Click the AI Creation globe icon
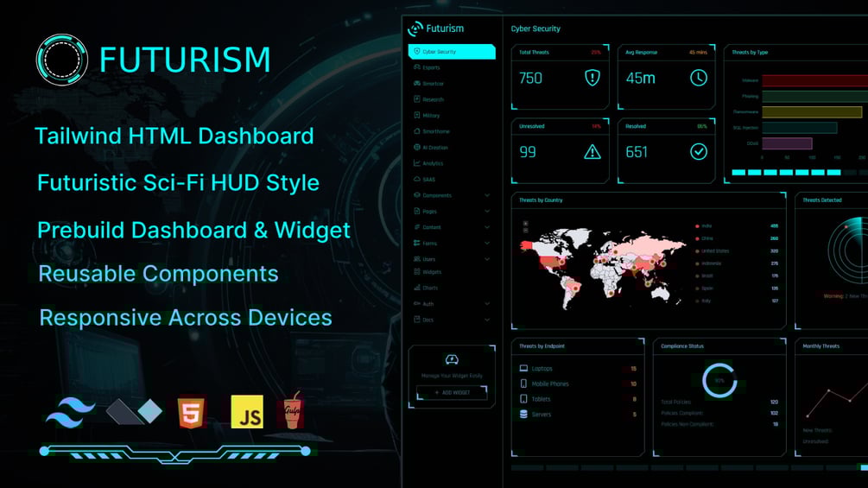The width and height of the screenshot is (868, 488). [x=417, y=147]
